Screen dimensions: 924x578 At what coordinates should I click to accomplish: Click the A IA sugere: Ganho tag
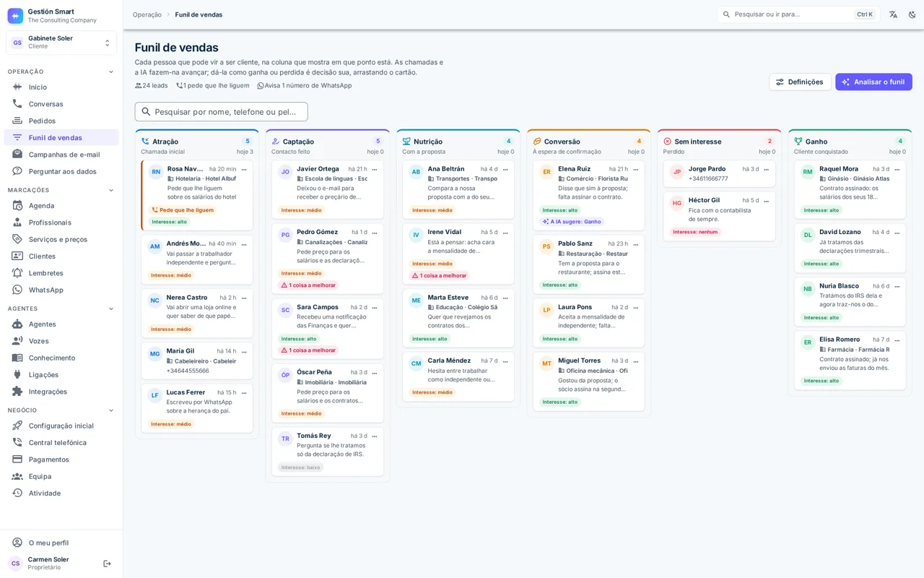572,222
